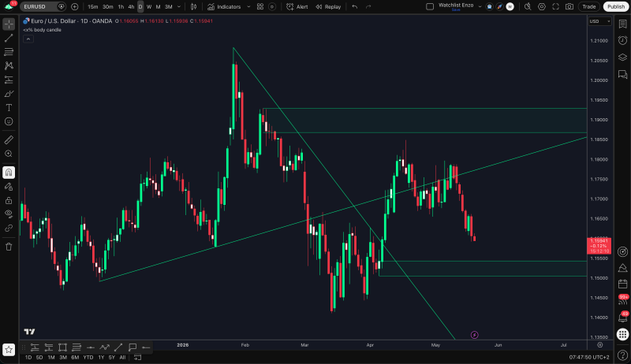The image size is (631, 364).
Task: Take a chart snapshot with camera icon
Action: [x=569, y=6]
